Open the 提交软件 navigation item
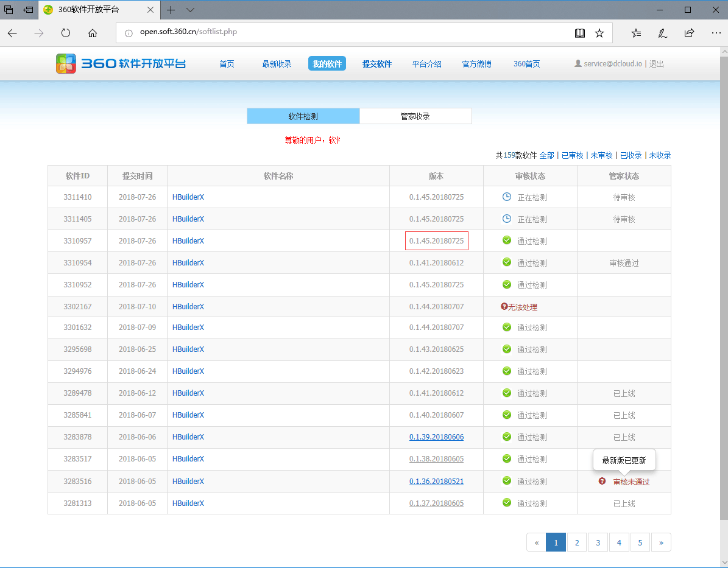 [376, 64]
